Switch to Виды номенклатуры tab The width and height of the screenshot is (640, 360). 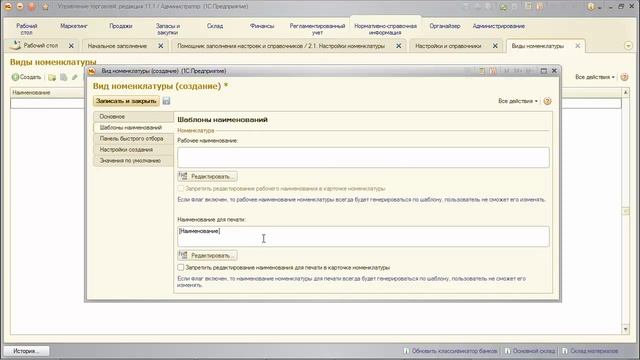pos(538,46)
